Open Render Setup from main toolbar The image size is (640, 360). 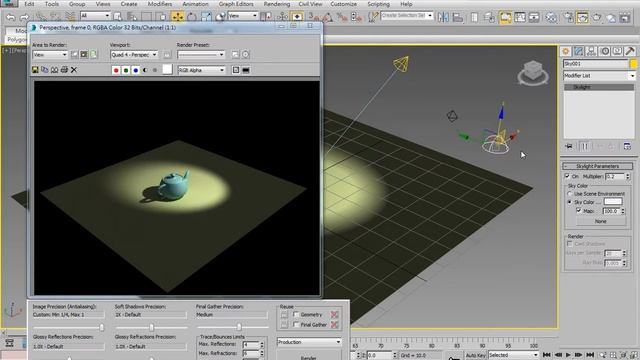pyautogui.click(x=568, y=17)
